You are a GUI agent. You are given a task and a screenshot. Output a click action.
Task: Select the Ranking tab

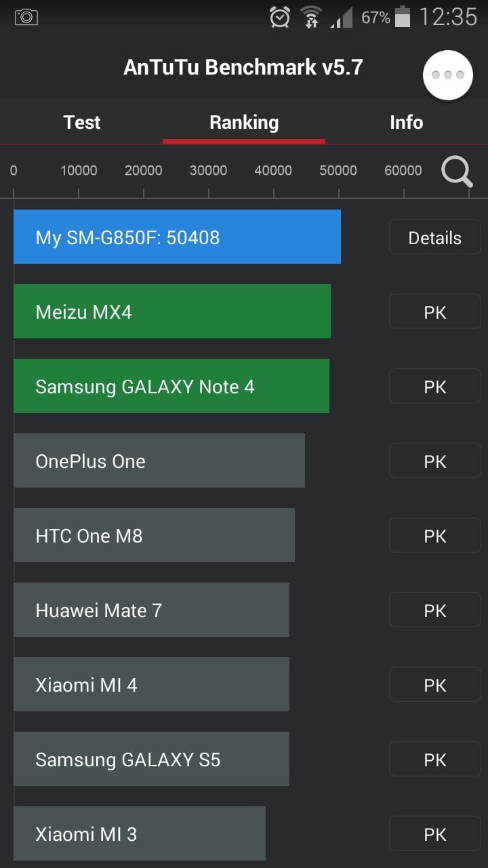(x=244, y=123)
